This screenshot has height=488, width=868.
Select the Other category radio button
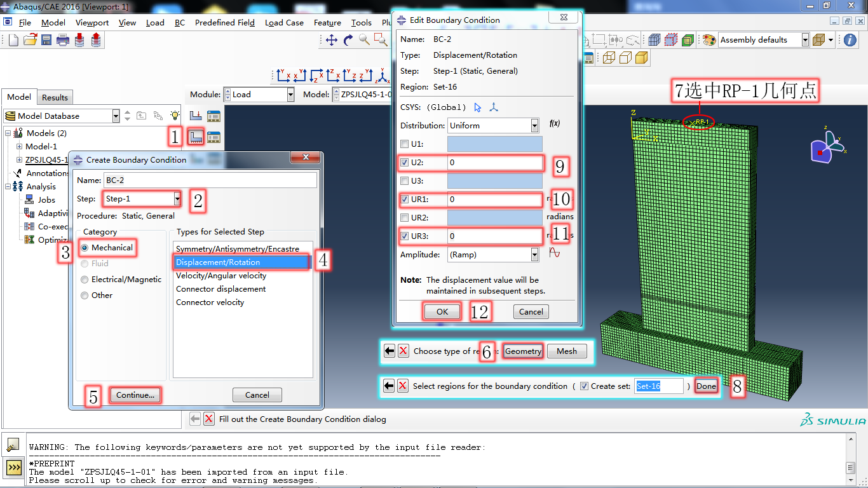coord(85,295)
